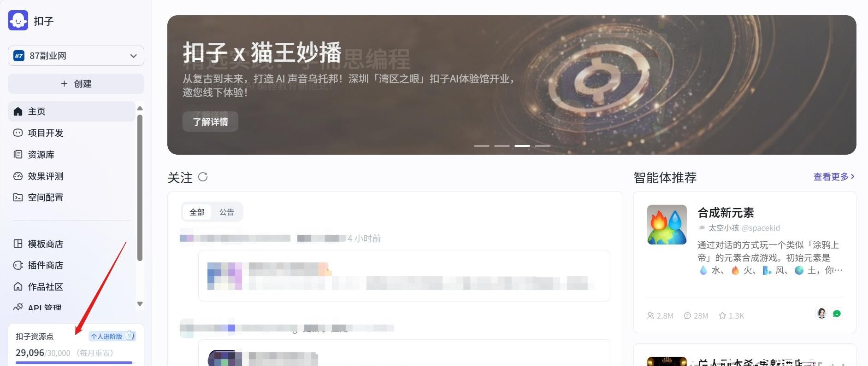Refresh the 关注 feed
Image resolution: width=868 pixels, height=366 pixels.
point(203,177)
